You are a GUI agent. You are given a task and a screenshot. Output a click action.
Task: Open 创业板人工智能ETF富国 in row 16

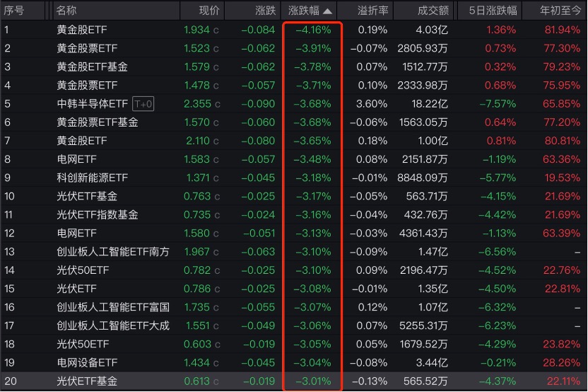click(113, 307)
